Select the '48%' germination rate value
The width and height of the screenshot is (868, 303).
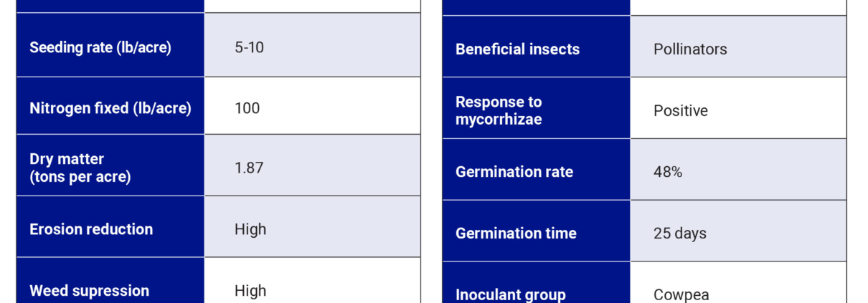pyautogui.click(x=668, y=172)
